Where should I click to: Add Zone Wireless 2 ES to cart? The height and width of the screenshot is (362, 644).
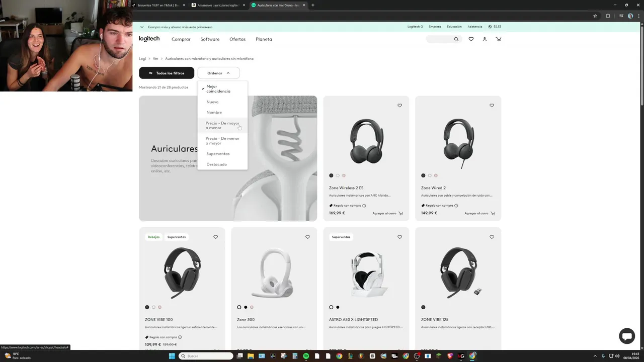(x=388, y=213)
